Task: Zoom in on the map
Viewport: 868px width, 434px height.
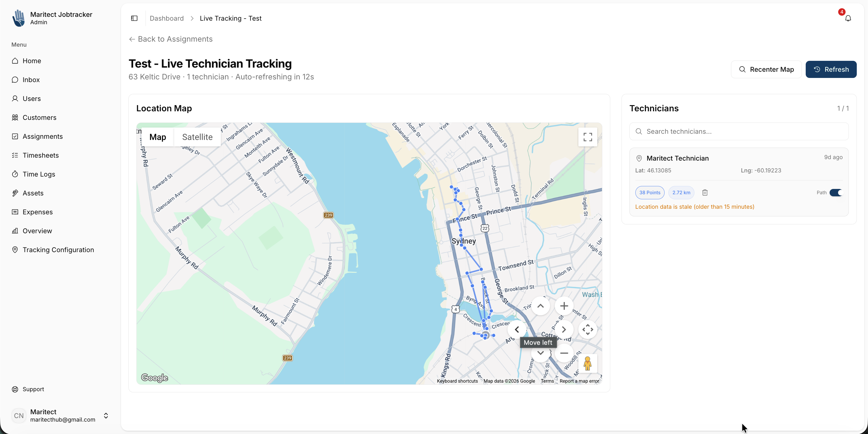Action: click(564, 306)
